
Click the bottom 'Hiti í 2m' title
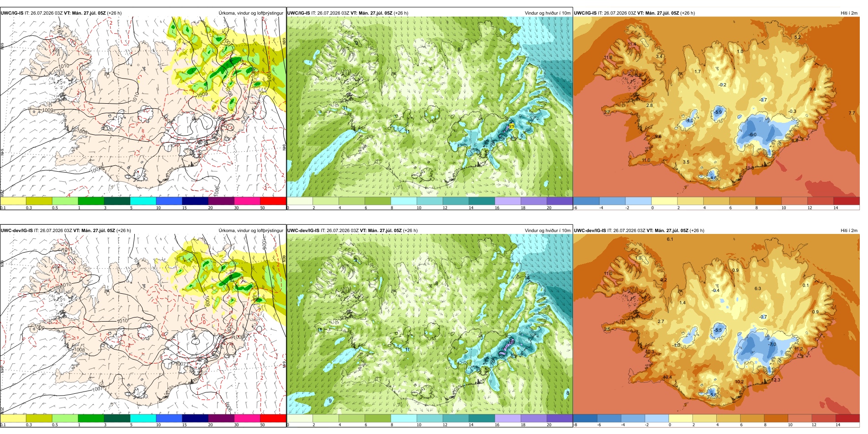coord(849,230)
